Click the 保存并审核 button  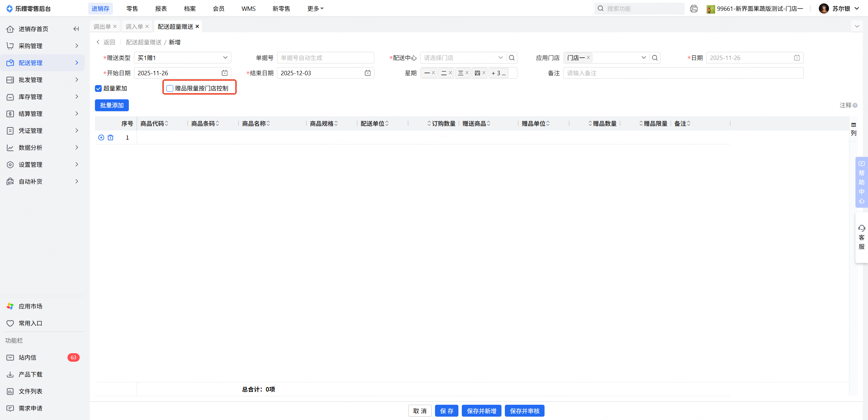tap(524, 411)
